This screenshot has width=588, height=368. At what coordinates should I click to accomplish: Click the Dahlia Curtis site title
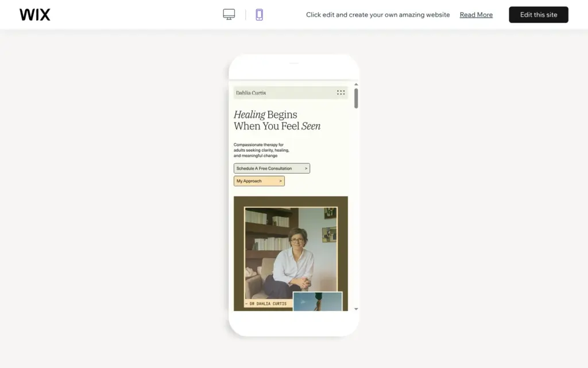click(x=251, y=93)
